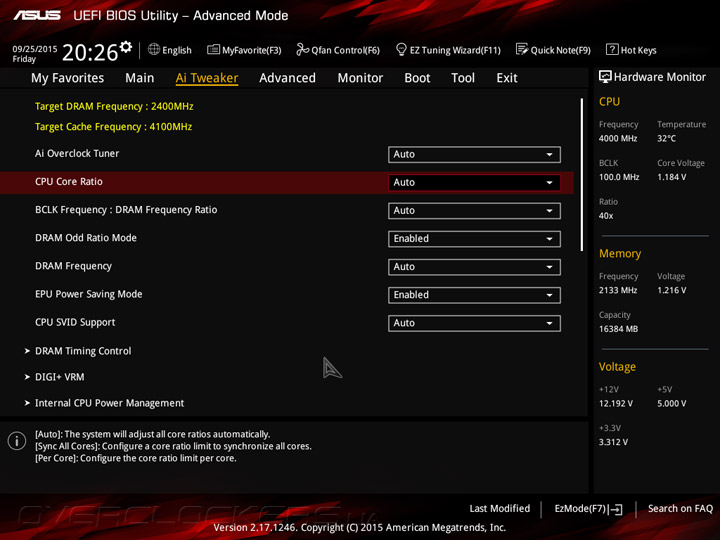
Task: Open the CPU SVID Support dropdown
Action: pos(474,323)
